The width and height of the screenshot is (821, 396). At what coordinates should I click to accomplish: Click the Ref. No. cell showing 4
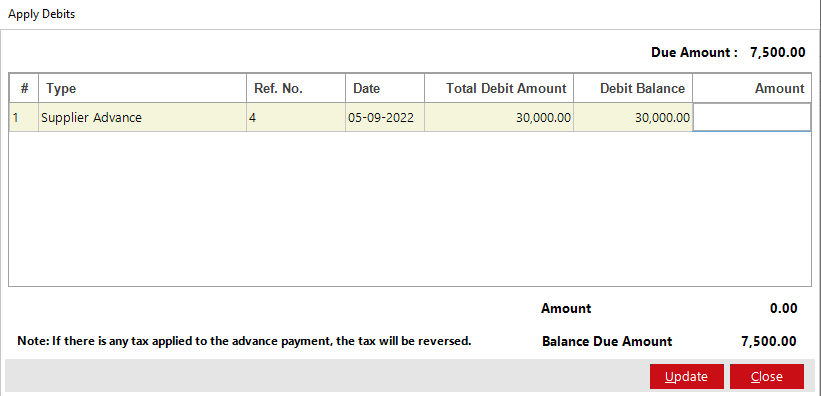pyautogui.click(x=296, y=117)
